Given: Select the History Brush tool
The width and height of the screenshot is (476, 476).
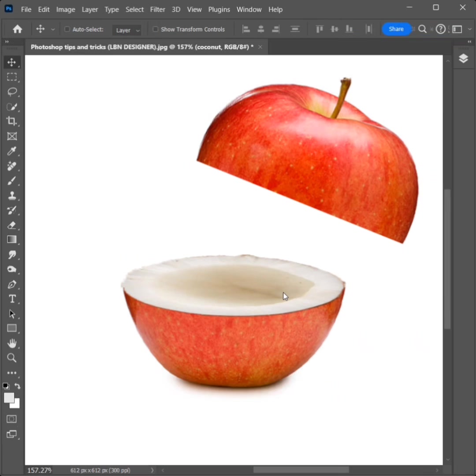Looking at the screenshot, I should pyautogui.click(x=12, y=210).
